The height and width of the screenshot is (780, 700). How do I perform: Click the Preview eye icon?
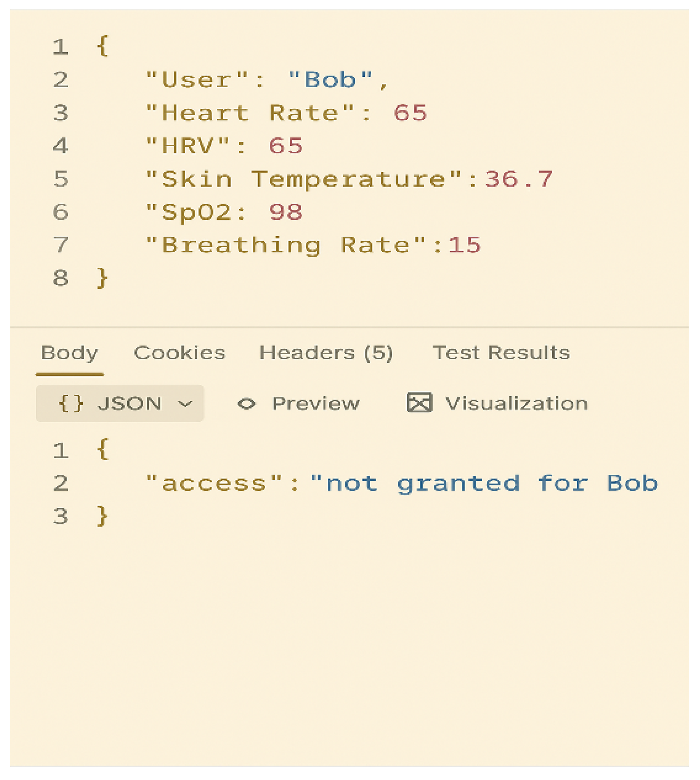[246, 404]
